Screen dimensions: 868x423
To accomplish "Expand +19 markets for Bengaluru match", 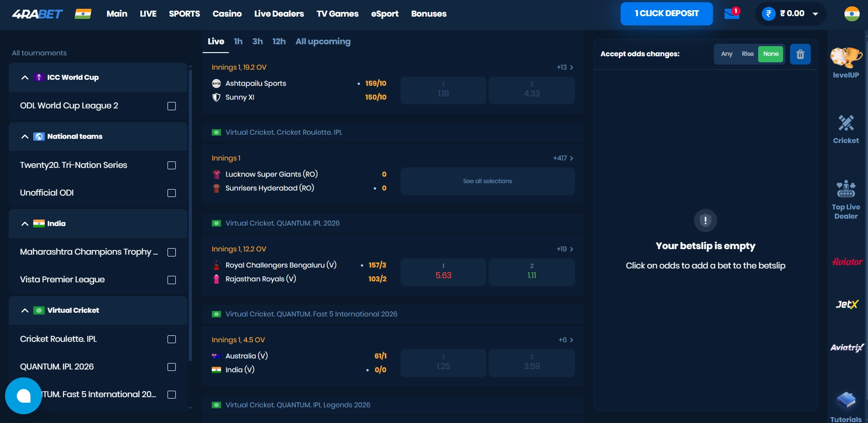I will pyautogui.click(x=565, y=249).
